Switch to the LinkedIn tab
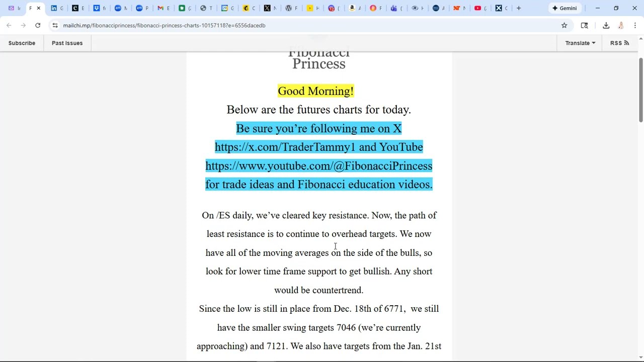Screen dimensions: 644x362 (x=57, y=8)
